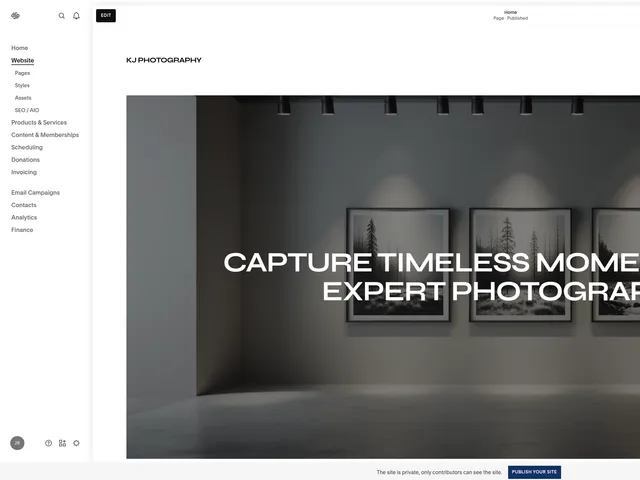Open Assets under Website
Viewport: 640px width, 480px height.
click(x=23, y=98)
